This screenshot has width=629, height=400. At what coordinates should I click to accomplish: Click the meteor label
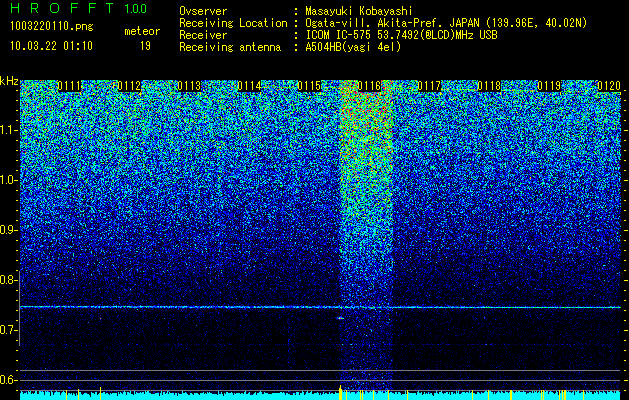[142, 32]
